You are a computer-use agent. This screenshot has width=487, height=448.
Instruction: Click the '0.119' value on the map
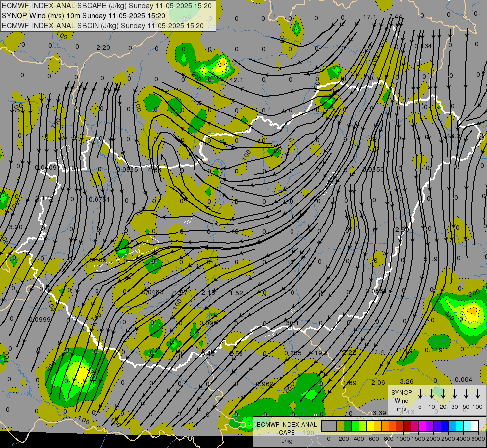click(434, 350)
